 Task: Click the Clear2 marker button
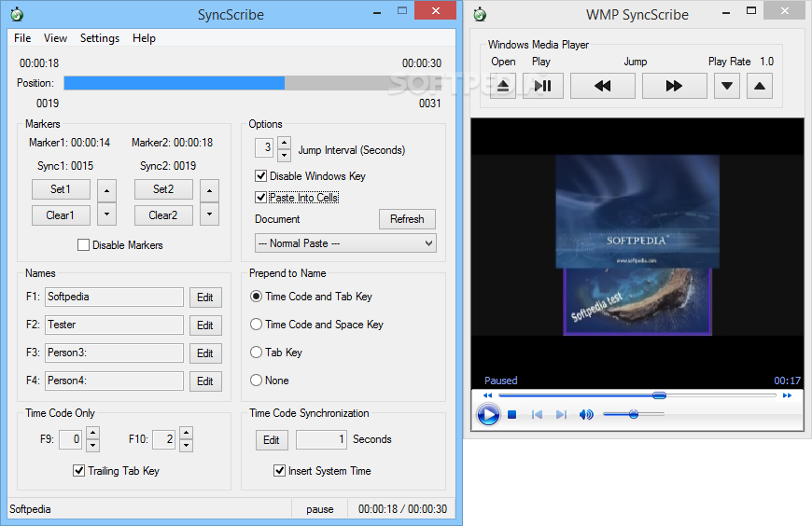click(163, 215)
